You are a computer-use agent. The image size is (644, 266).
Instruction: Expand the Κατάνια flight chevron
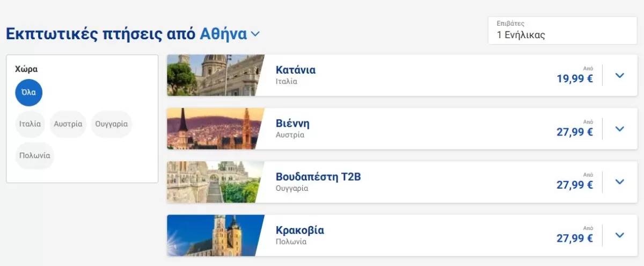click(620, 75)
